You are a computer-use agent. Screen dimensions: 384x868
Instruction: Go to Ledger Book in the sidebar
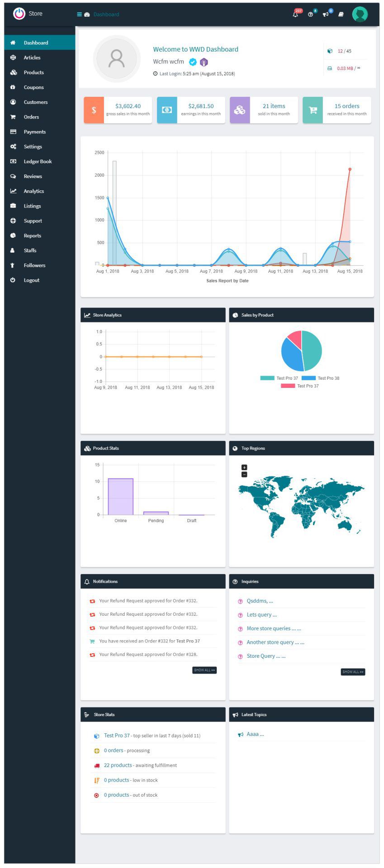point(38,161)
